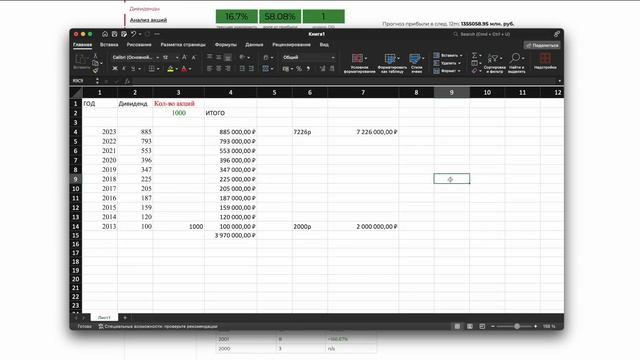This screenshot has width=640, height=360.
Task: Click the Home icon in Excel title bar
Action: click(105, 34)
